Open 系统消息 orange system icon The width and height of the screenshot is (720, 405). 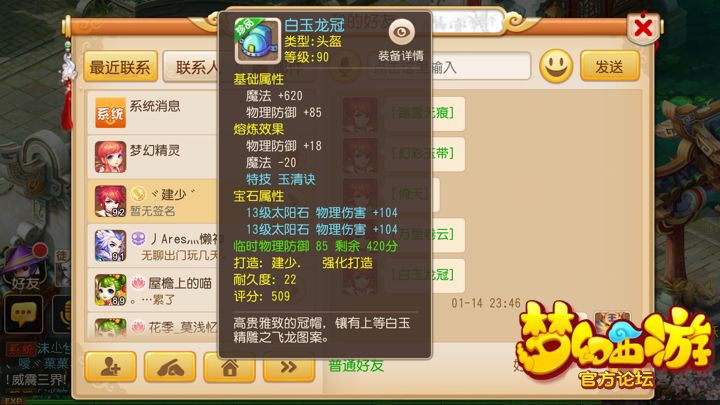click(x=110, y=112)
